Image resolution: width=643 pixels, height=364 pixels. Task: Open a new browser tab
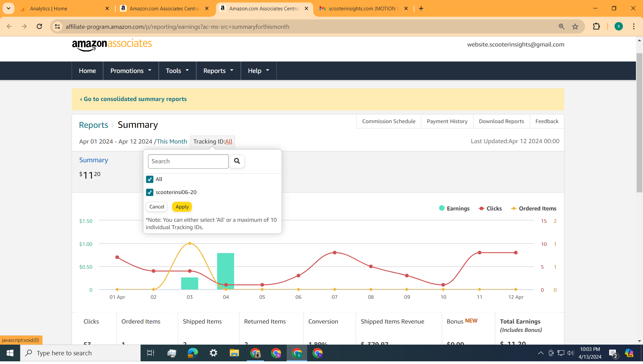421,8
